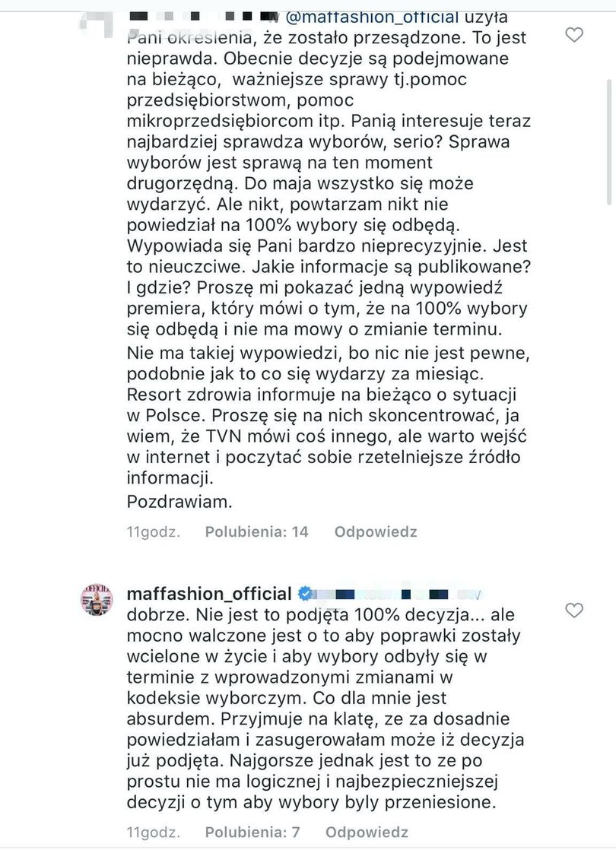Open the maffashion_official username above the reply
The height and width of the screenshot is (850, 616).
pyautogui.click(x=209, y=593)
